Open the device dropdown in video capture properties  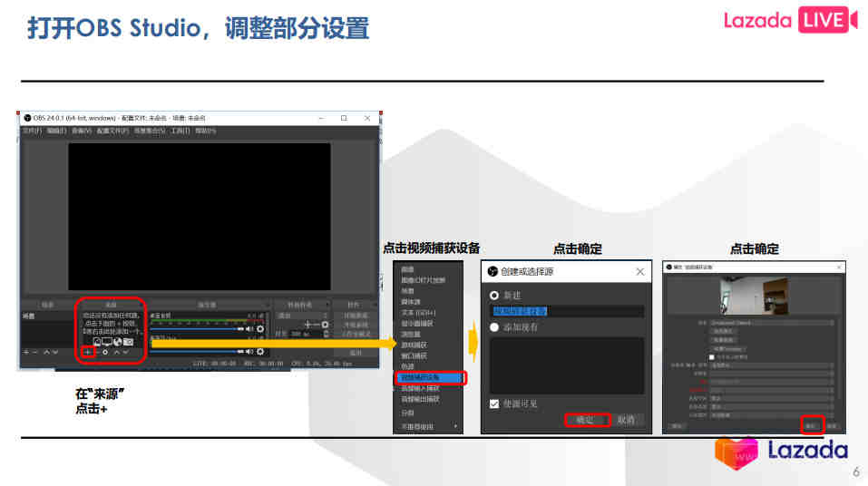[x=772, y=323]
